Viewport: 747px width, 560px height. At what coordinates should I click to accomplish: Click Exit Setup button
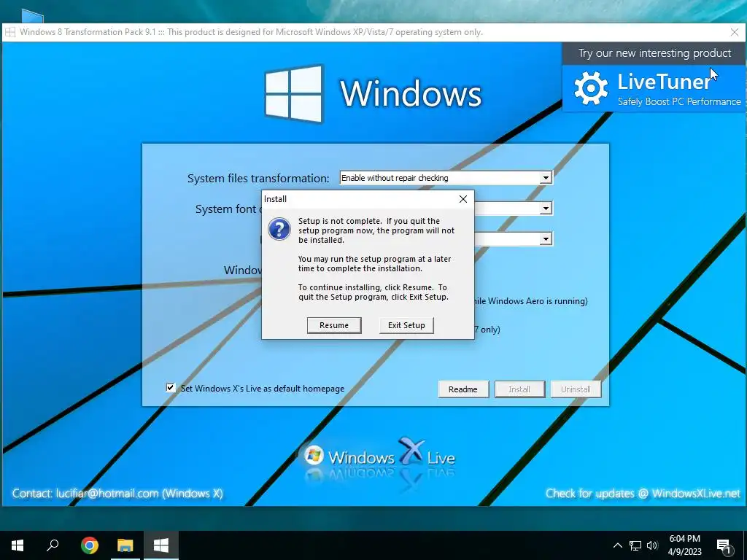pos(406,325)
